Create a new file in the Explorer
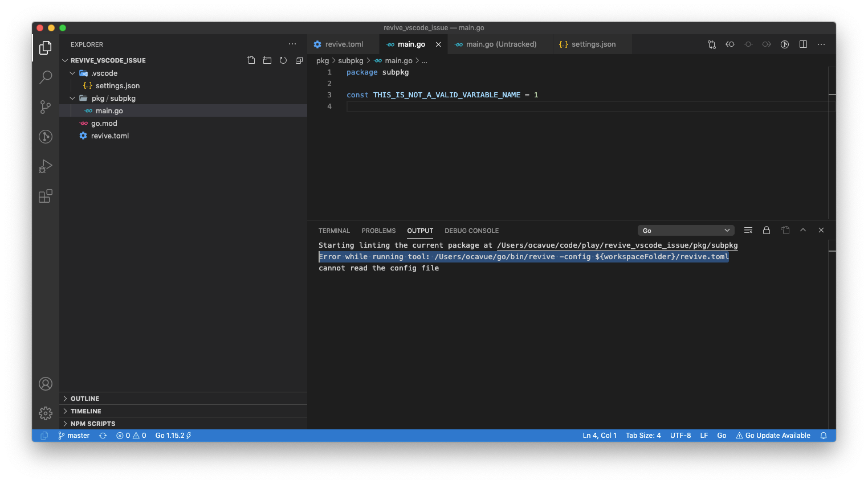The height and width of the screenshot is (484, 868). pyautogui.click(x=251, y=59)
